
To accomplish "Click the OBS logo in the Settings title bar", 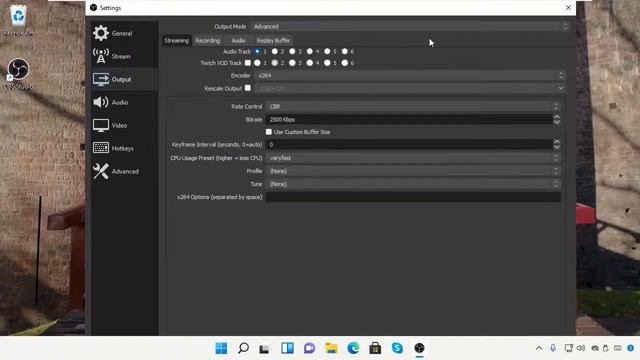I will click(93, 8).
